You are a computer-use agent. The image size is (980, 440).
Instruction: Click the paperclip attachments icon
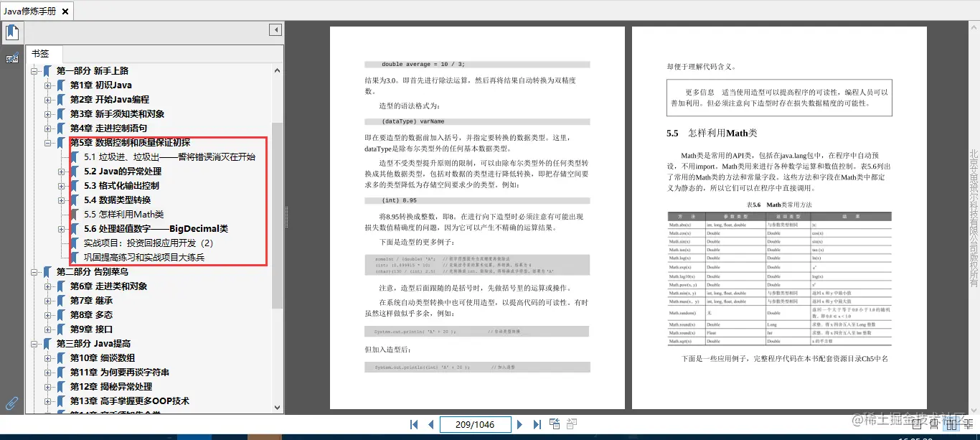(11, 403)
